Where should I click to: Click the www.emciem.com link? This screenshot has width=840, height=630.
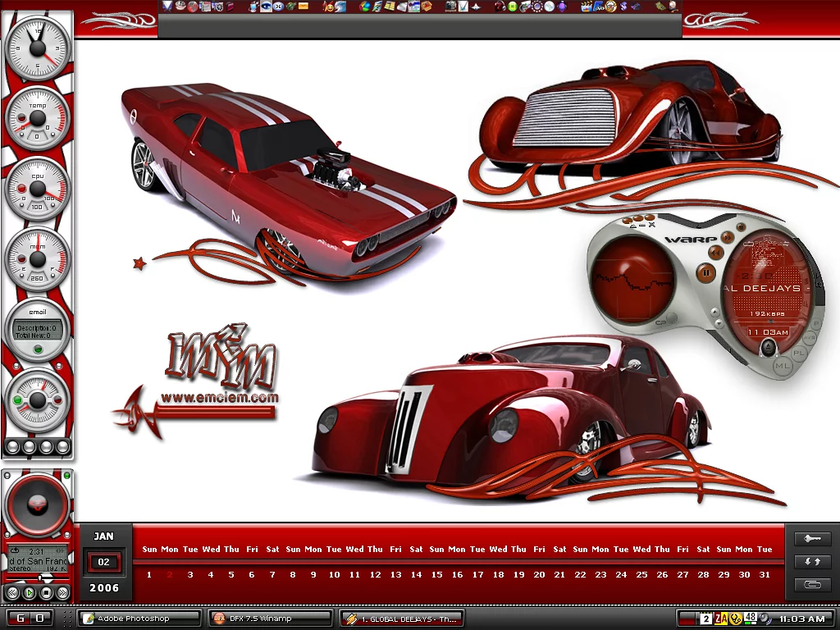pyautogui.click(x=219, y=398)
